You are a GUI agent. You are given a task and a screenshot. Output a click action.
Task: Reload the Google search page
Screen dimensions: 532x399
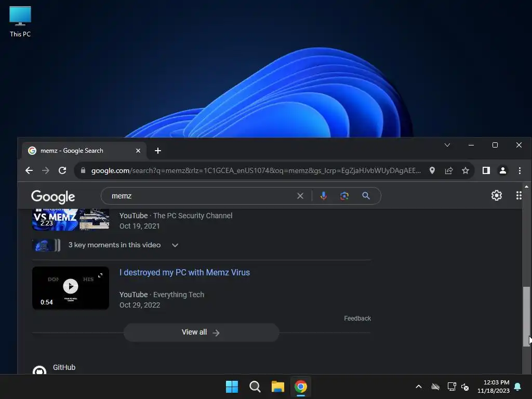point(62,170)
